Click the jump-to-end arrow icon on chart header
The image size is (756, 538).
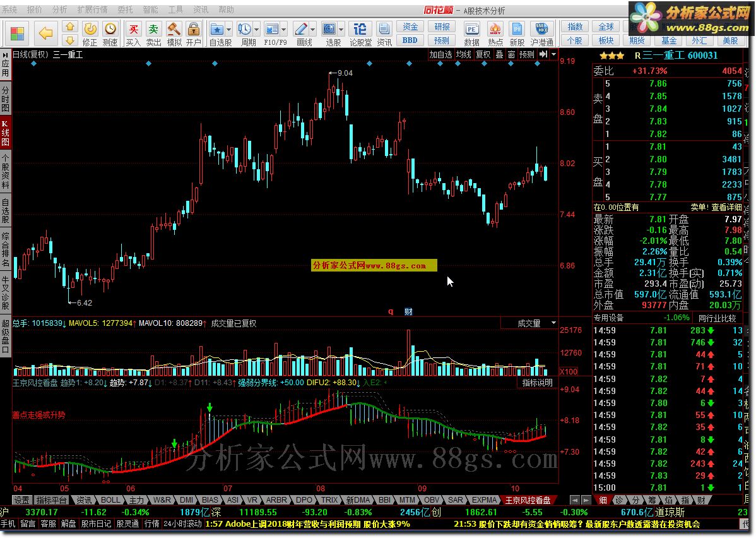(x=543, y=54)
